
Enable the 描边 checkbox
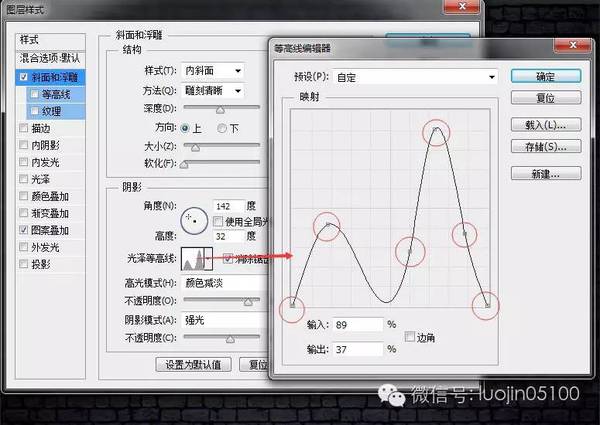click(x=24, y=128)
